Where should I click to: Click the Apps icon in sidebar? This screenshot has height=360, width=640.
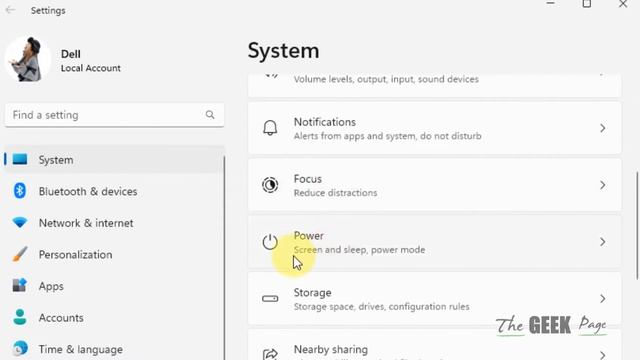(20, 285)
